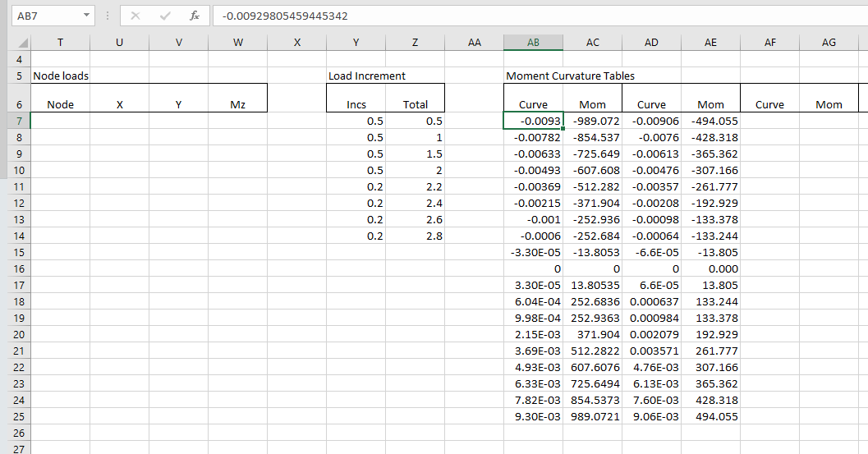Click inside the formula bar value field

coord(534,16)
